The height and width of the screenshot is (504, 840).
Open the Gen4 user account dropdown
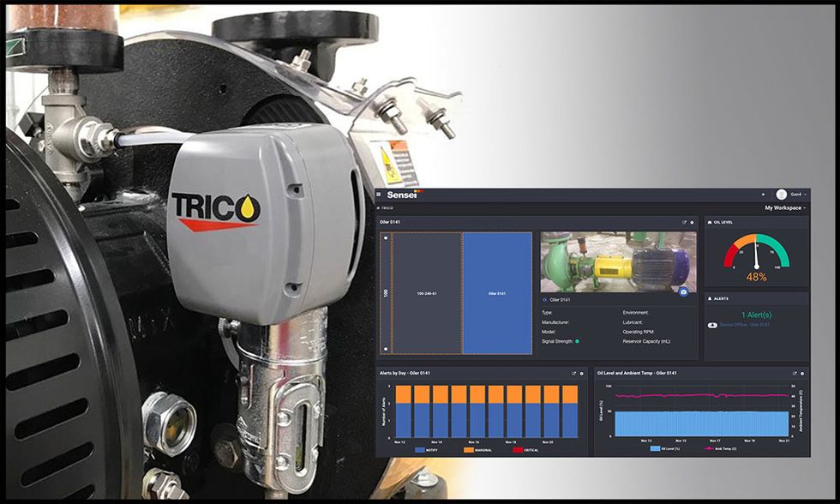point(795,192)
